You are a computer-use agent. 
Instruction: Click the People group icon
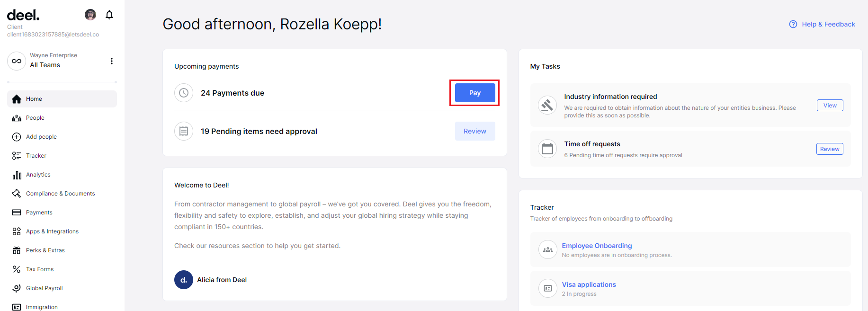[17, 118]
